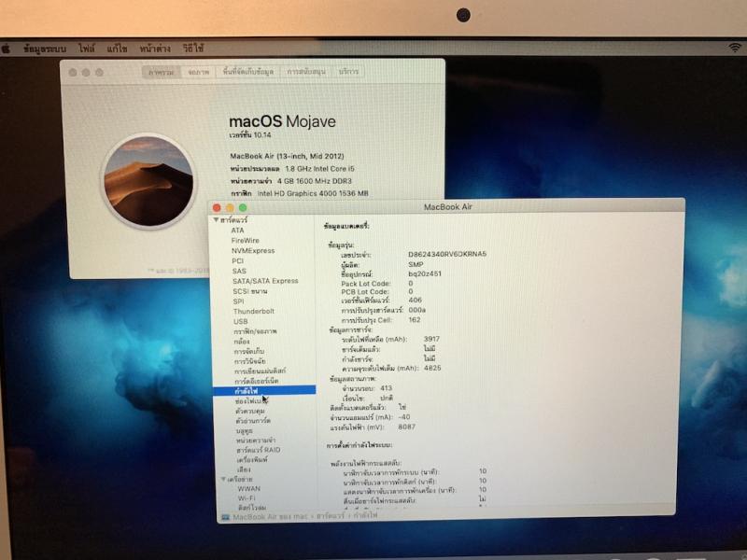Select กล้อง in the sidebar

pyautogui.click(x=242, y=342)
